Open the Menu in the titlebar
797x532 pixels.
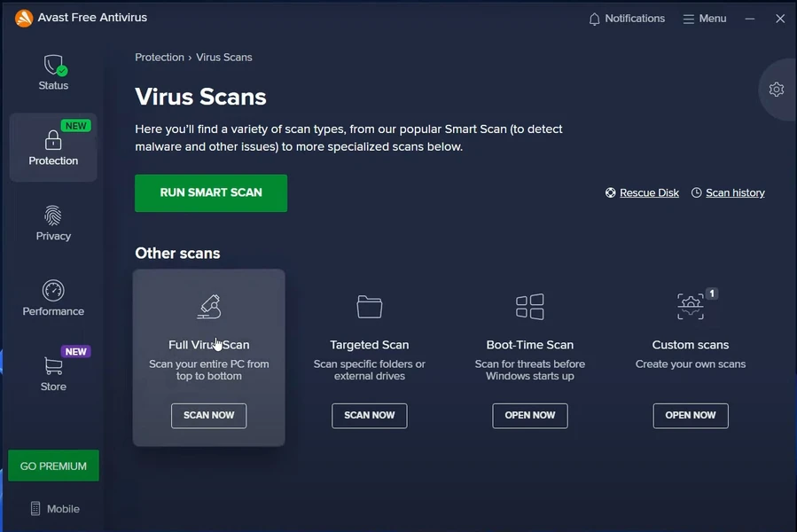click(704, 18)
